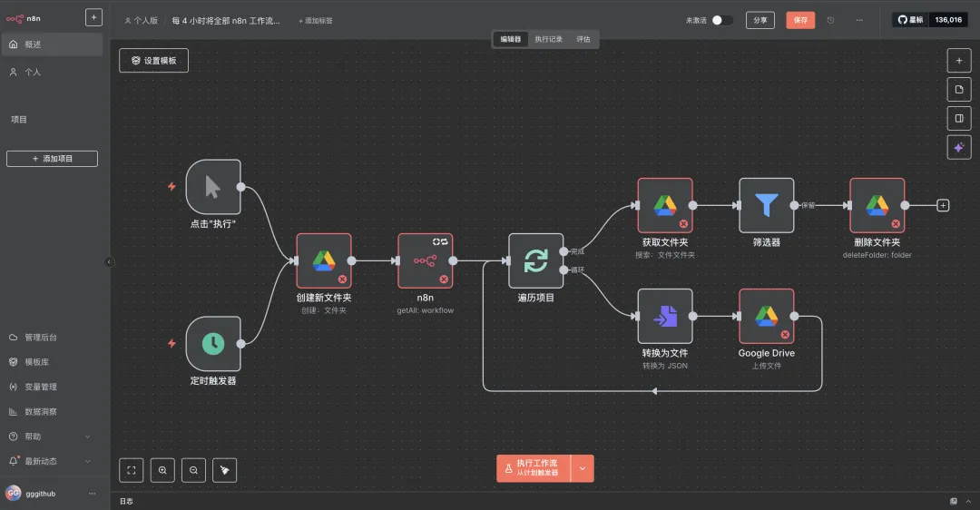This screenshot has height=510, width=980.
Task: Switch to 评估 evaluations tab
Action: point(583,39)
